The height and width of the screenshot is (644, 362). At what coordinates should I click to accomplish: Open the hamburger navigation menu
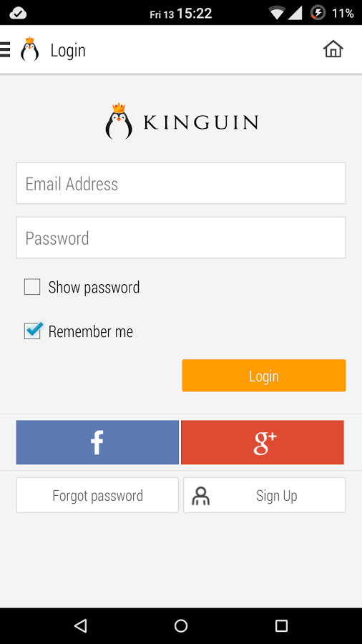click(x=4, y=49)
